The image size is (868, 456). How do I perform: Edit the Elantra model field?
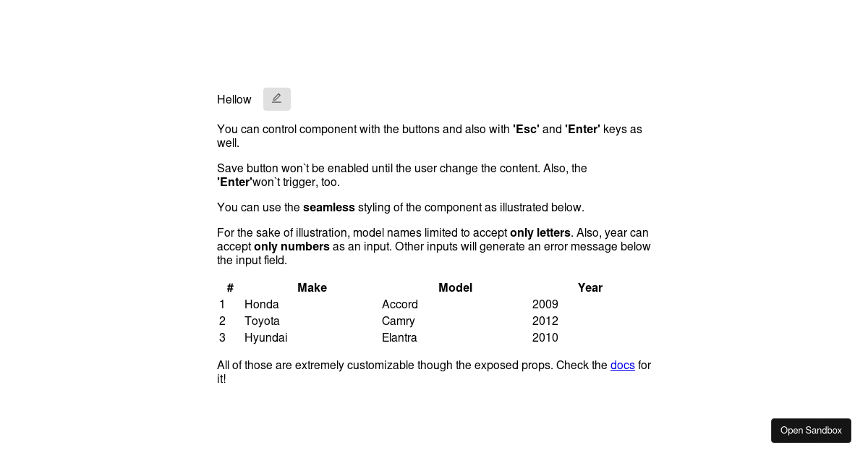[x=399, y=337]
